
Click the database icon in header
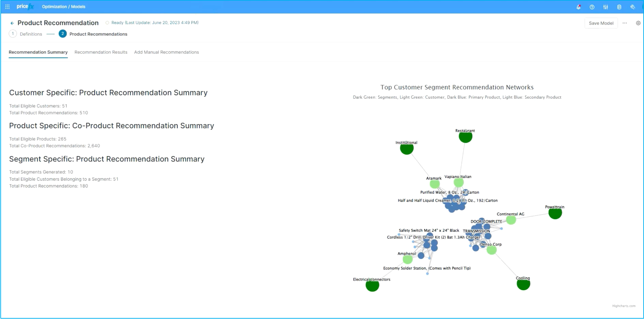click(619, 7)
